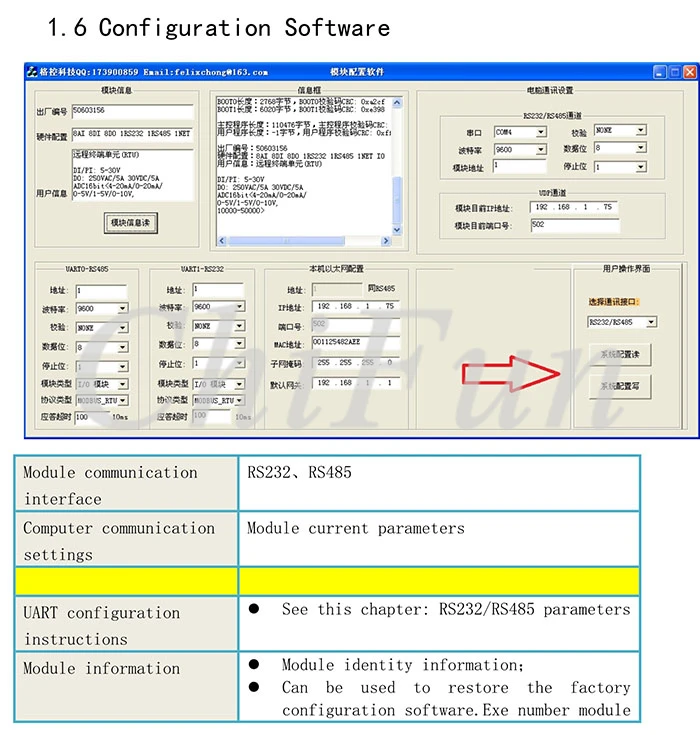Open the 选择通讯接口 RS232/RS485 dropdown
This screenshot has width=700, height=735.
pos(651,322)
